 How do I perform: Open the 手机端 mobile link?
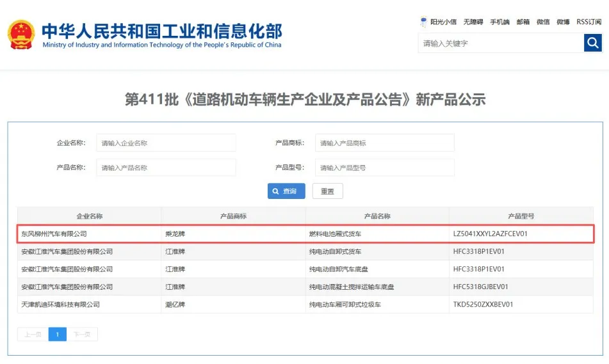pos(499,22)
